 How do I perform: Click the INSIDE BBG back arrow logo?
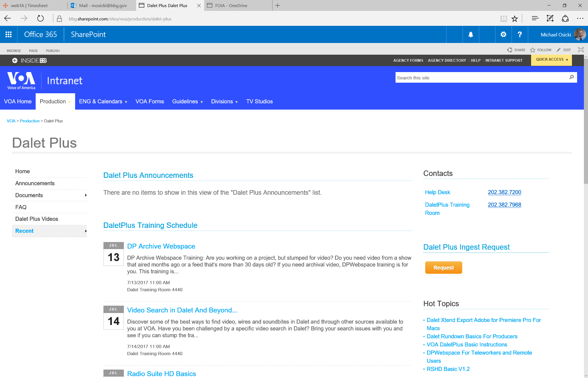(x=29, y=60)
